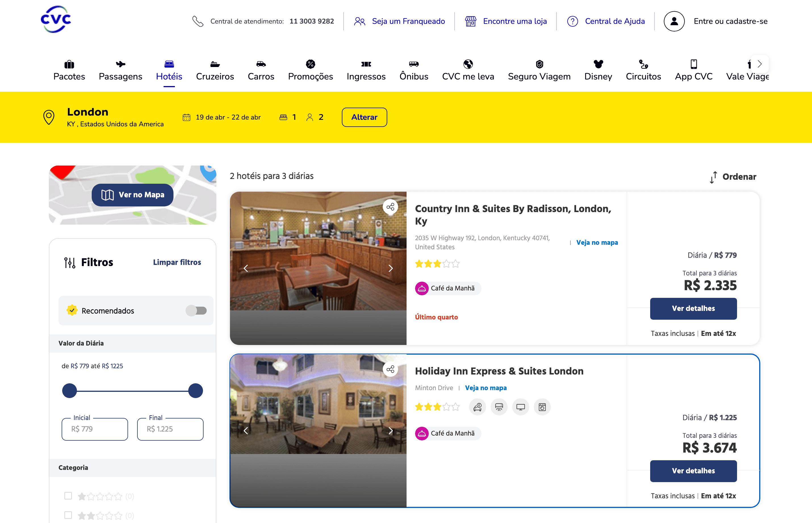Click the laundry amenity icon
Image resolution: width=812 pixels, height=523 pixels.
point(542,407)
